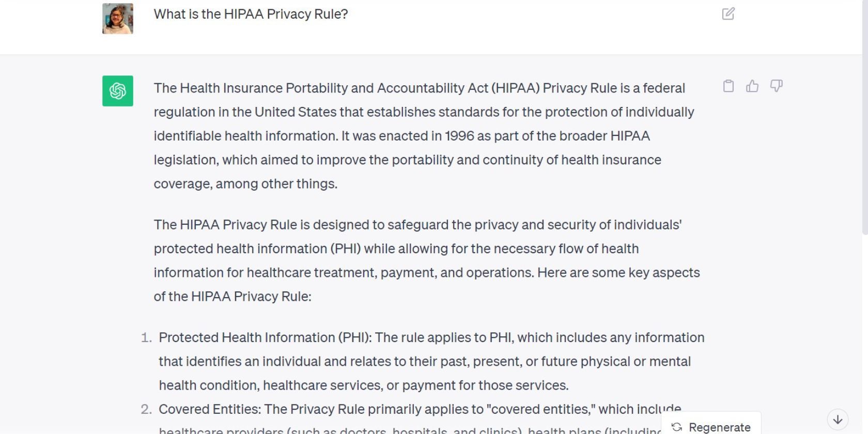Screen dimensions: 868x434
Task: Jump to the newest message with the down button
Action: pyautogui.click(x=837, y=419)
